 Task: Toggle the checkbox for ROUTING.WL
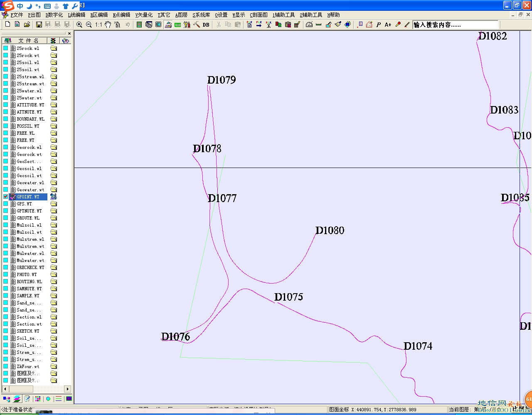5,282
